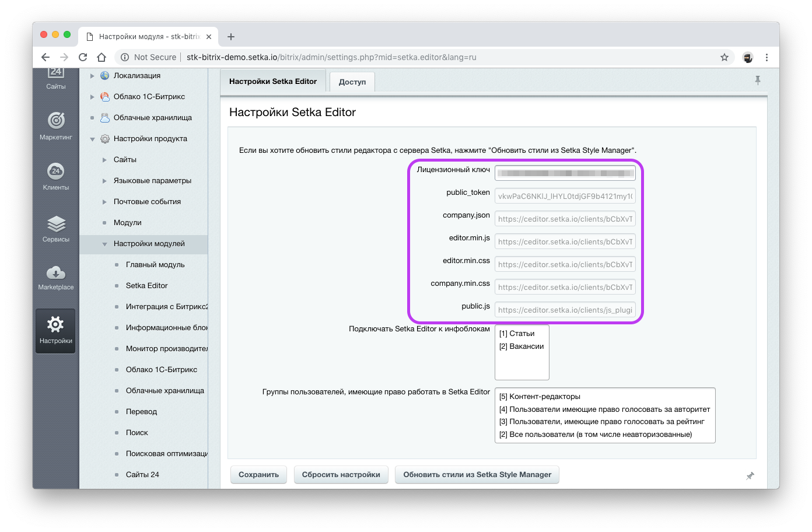Viewport: 812px width, 532px height.
Task: Open the Not Secure site information popup
Action: pos(147,57)
